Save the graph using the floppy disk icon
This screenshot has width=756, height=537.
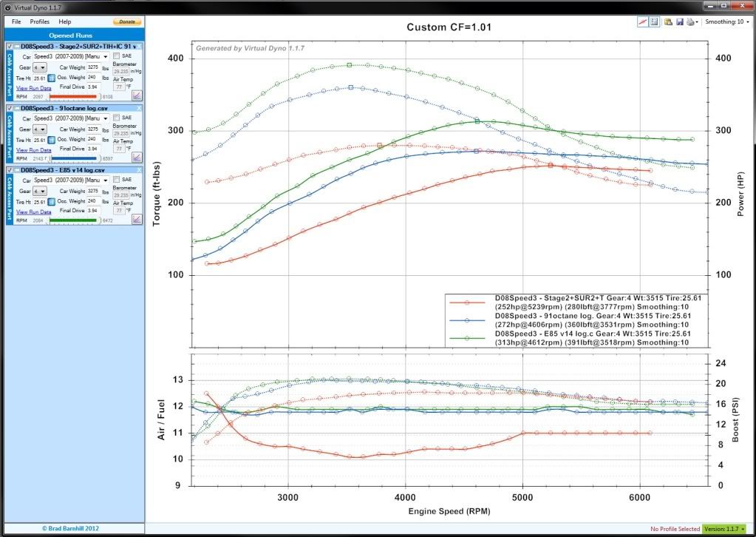coord(679,22)
